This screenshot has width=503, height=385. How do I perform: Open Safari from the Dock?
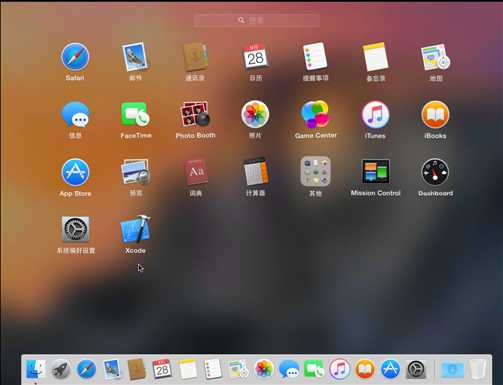coord(86,369)
